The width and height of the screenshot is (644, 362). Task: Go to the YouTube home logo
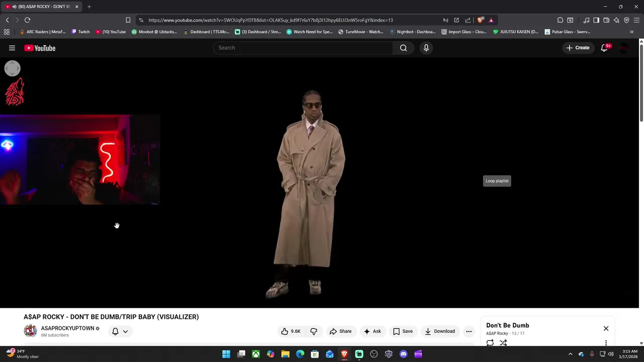click(x=40, y=48)
